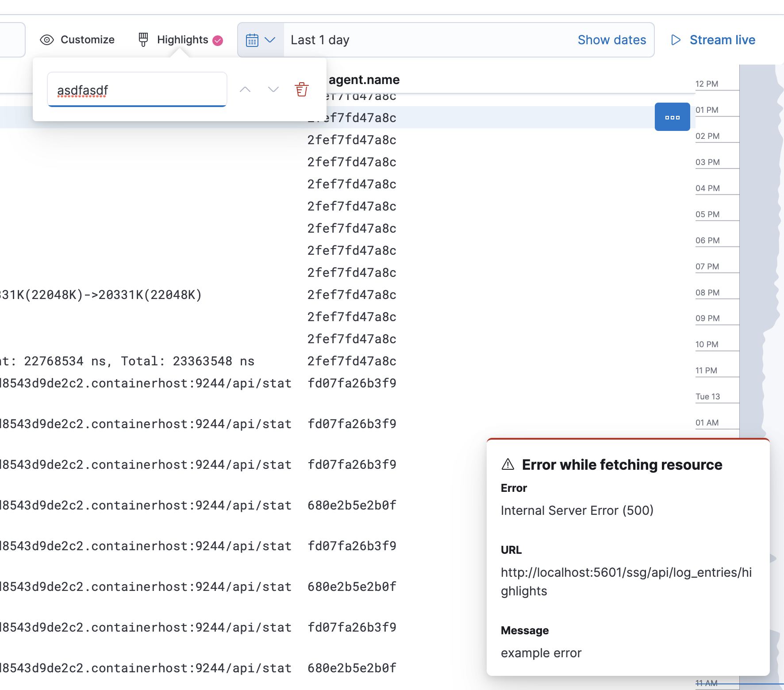This screenshot has width=784, height=690.
Task: Jump to 12 PM on timeline
Action: point(707,84)
